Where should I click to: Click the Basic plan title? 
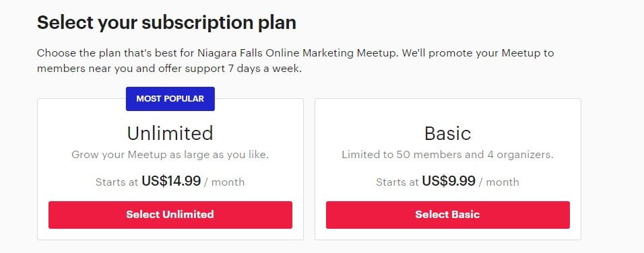pos(448,133)
